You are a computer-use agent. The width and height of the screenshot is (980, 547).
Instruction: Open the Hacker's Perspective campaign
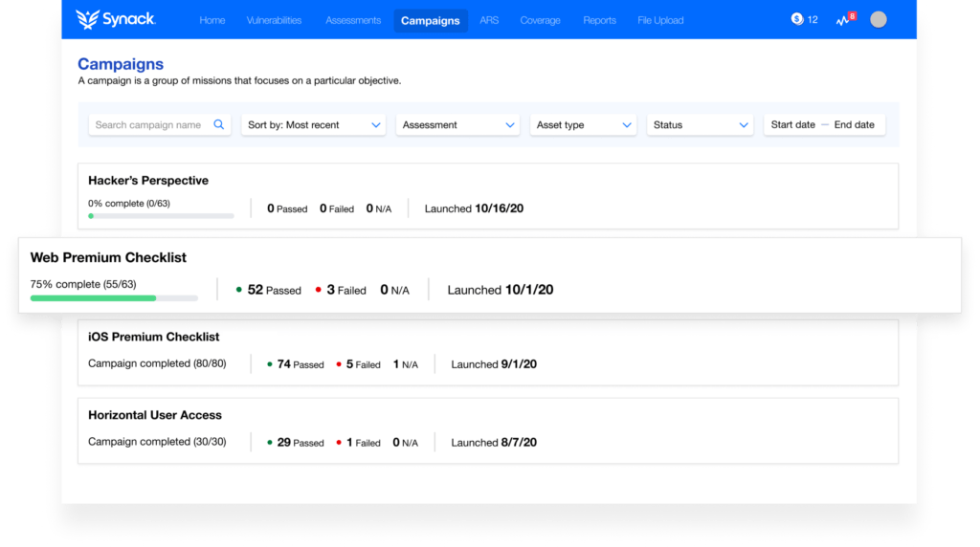148,181
